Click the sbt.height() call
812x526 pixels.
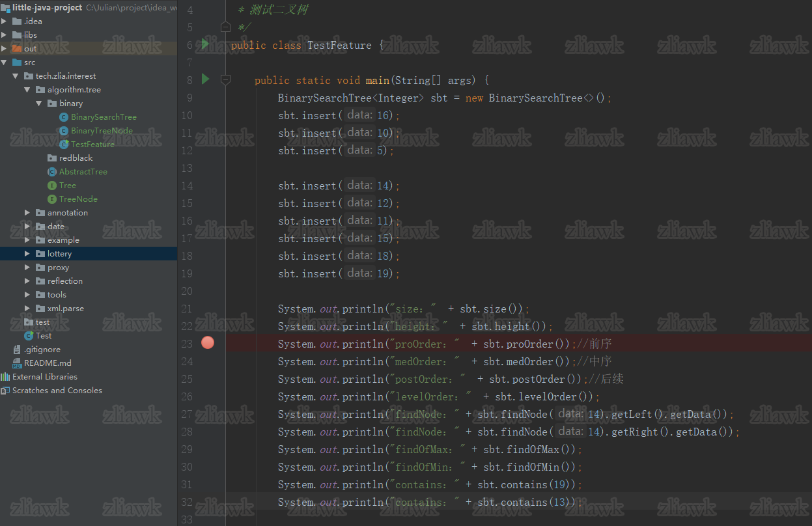tap(509, 326)
